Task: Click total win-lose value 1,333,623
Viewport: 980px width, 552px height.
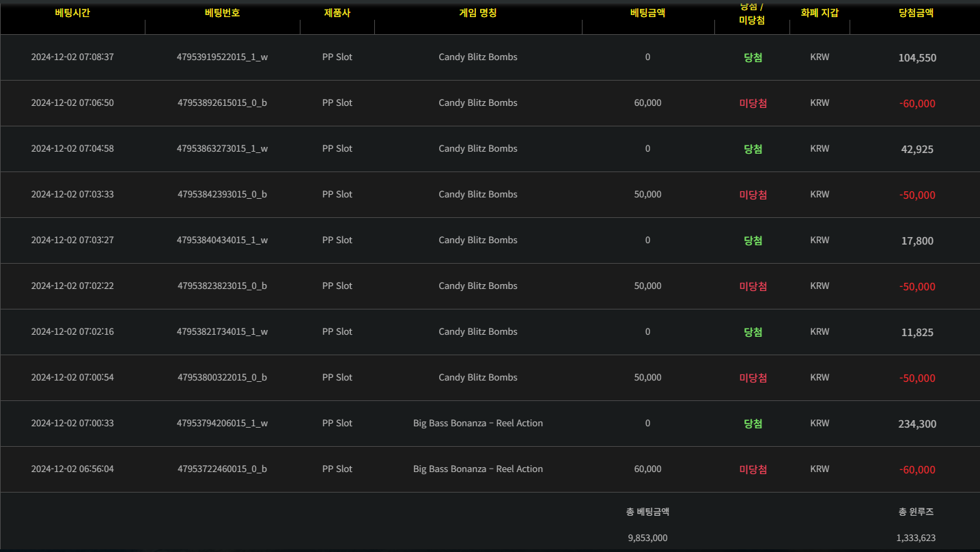Action: [x=916, y=538]
